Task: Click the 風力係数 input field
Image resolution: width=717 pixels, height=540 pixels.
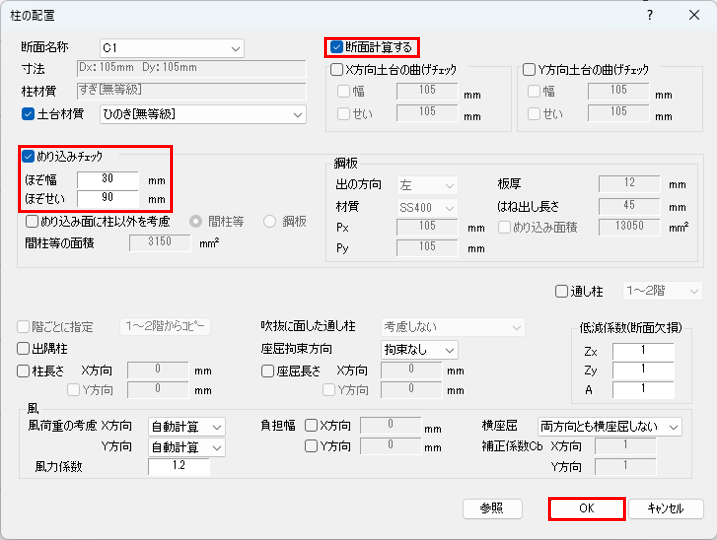Action: click(186, 466)
